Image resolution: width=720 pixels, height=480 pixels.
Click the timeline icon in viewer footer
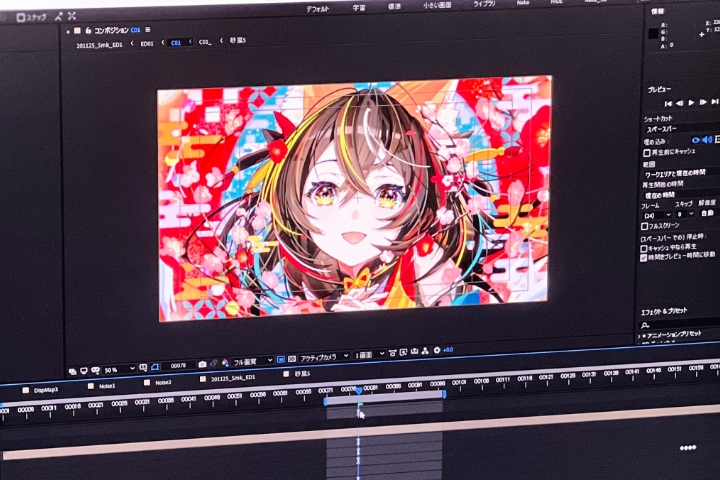point(414,351)
